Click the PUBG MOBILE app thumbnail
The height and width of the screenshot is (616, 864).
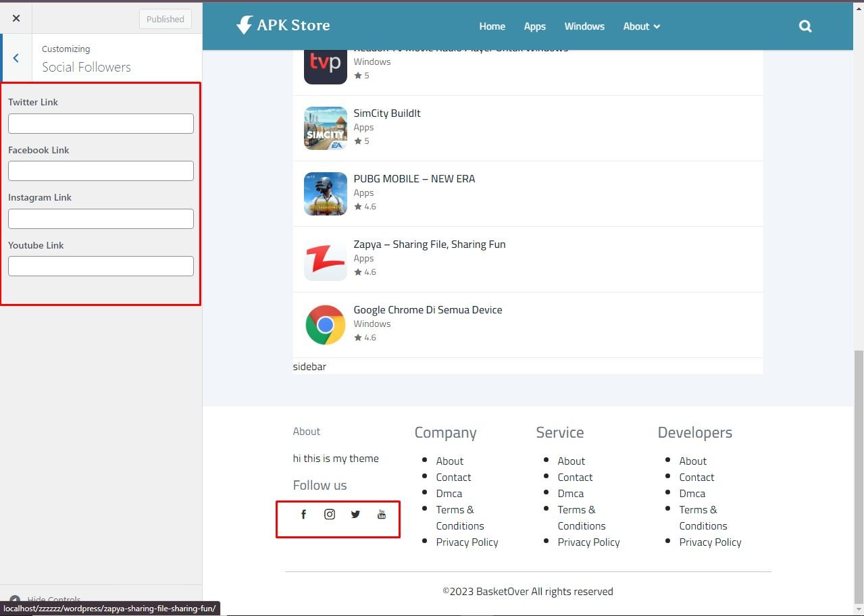tap(326, 194)
